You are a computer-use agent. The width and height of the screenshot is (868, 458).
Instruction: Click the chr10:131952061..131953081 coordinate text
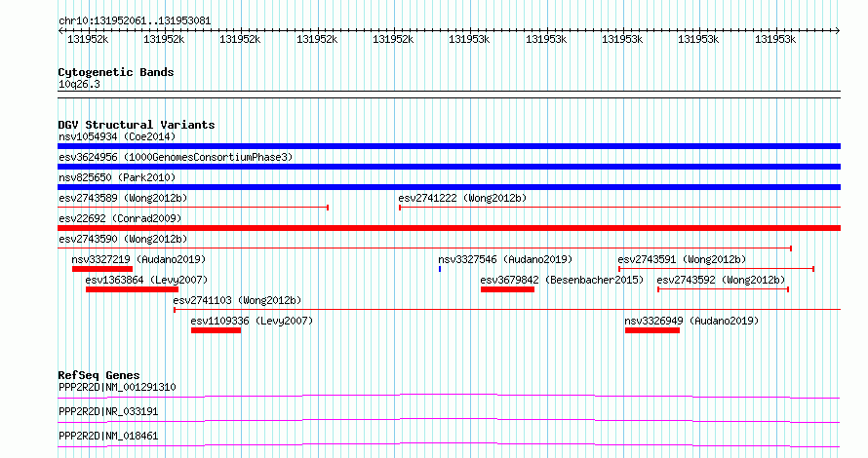pos(135,21)
